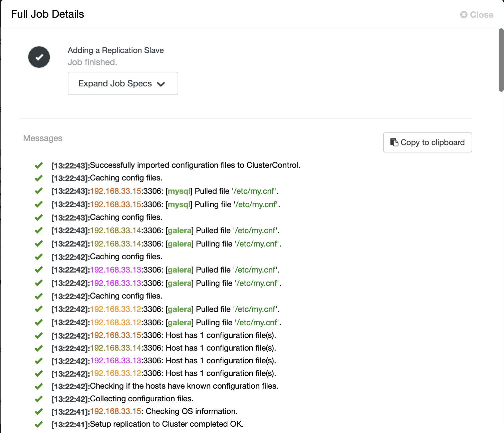Click checkmark beside 192.168.33.14 Host has 1 configuration
504x433 pixels.
(x=39, y=348)
